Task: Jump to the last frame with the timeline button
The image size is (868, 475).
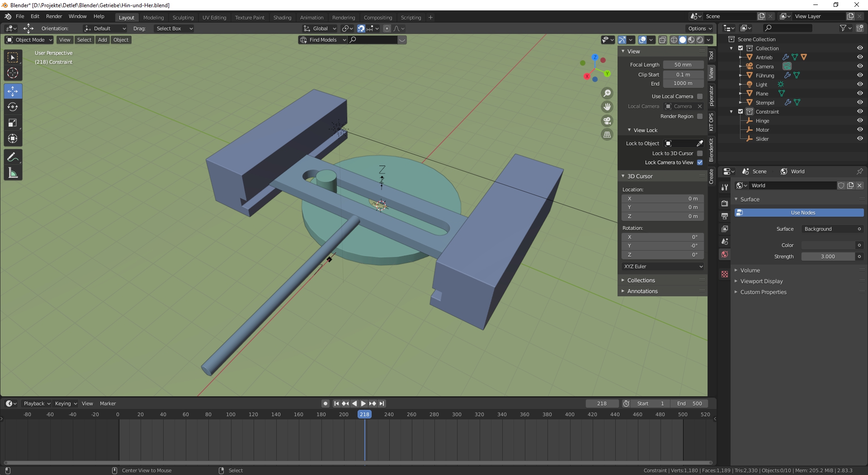Action: click(382, 404)
